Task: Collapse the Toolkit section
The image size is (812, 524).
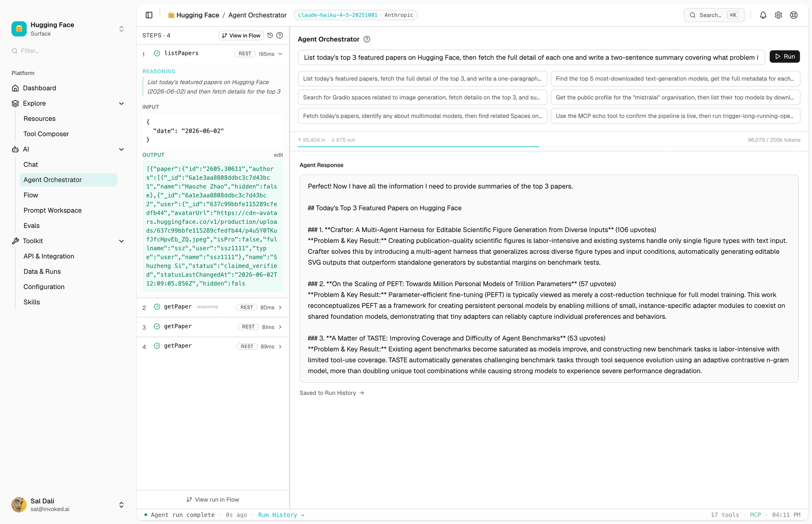Action: tap(121, 241)
